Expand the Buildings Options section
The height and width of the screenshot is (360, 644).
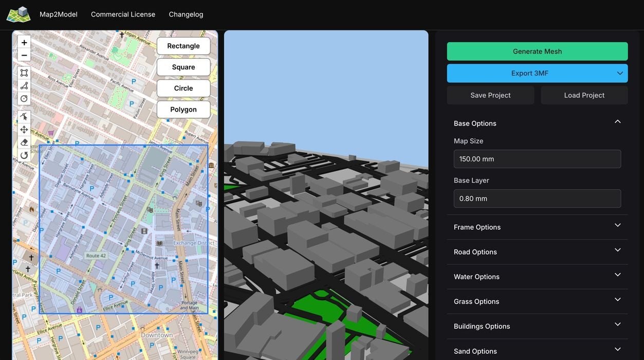tap(617, 325)
